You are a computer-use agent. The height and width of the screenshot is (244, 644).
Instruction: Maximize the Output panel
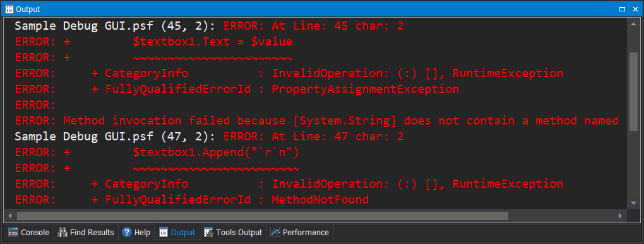[x=623, y=9]
